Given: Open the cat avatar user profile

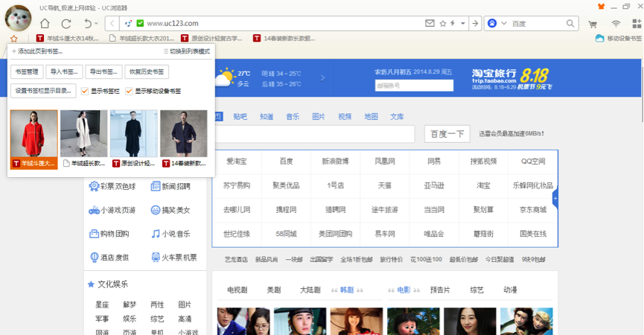Looking at the screenshot, I should [18, 18].
